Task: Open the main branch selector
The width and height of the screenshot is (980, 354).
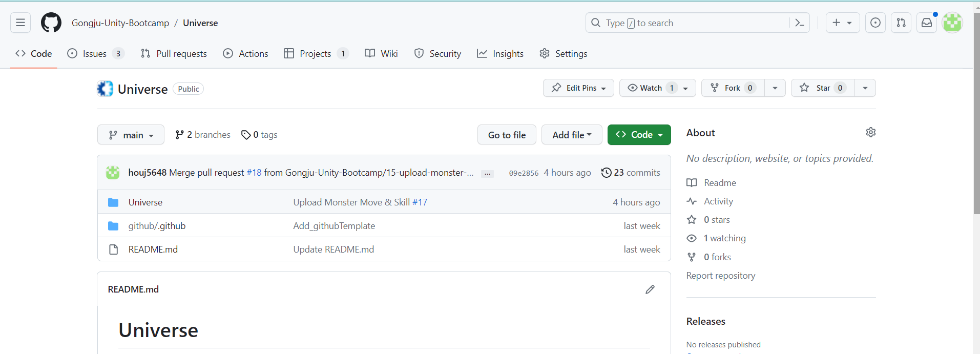Action: click(x=131, y=135)
